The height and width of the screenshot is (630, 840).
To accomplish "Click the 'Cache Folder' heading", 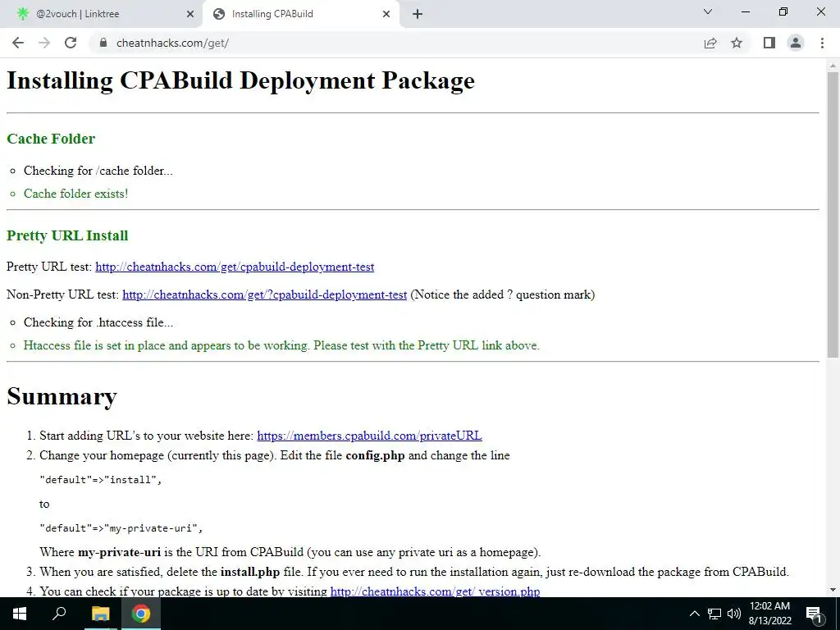I will (x=51, y=139).
